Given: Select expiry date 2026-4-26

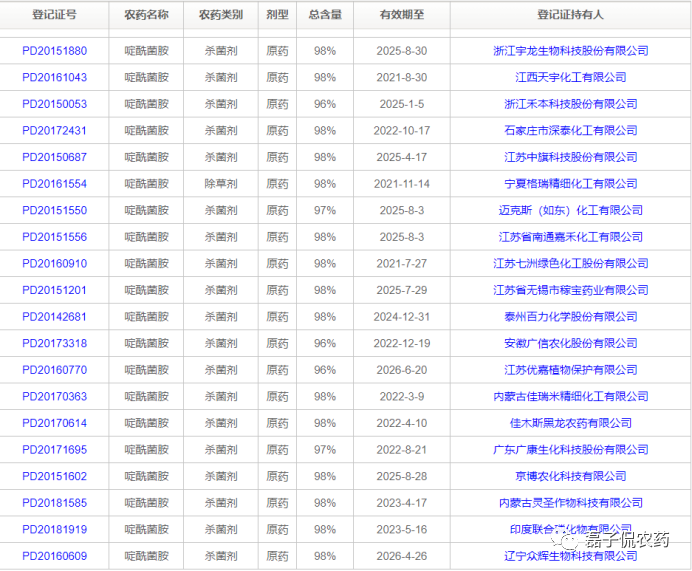Looking at the screenshot, I should [x=402, y=556].
